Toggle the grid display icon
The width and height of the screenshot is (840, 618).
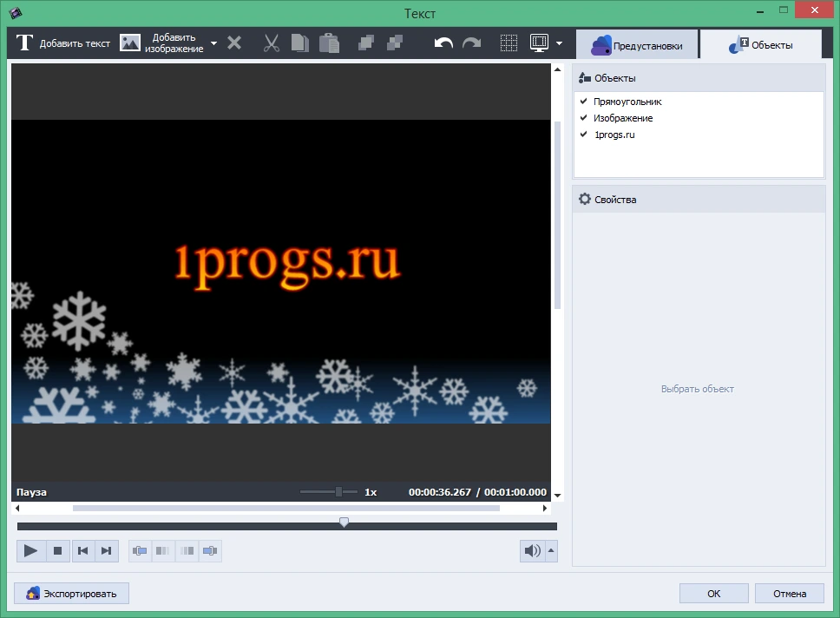click(x=509, y=43)
